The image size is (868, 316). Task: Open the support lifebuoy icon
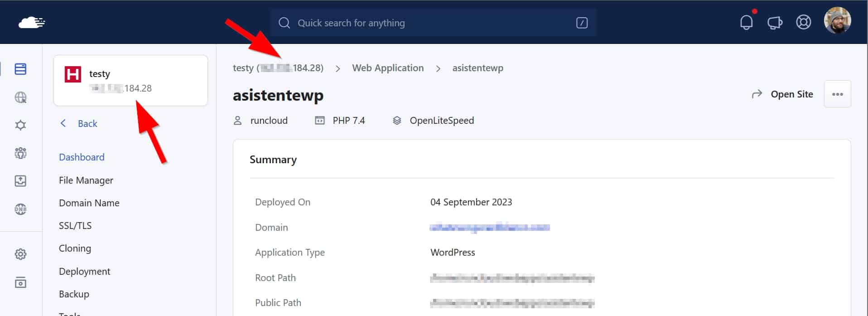[x=803, y=22]
